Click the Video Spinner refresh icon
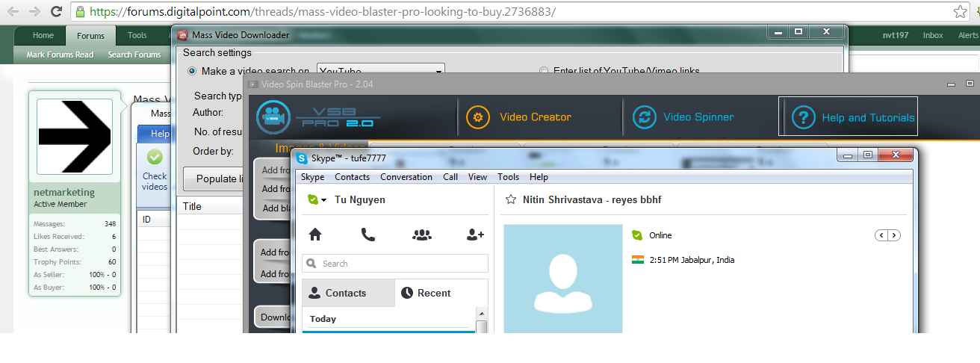980x363 pixels. click(x=644, y=117)
